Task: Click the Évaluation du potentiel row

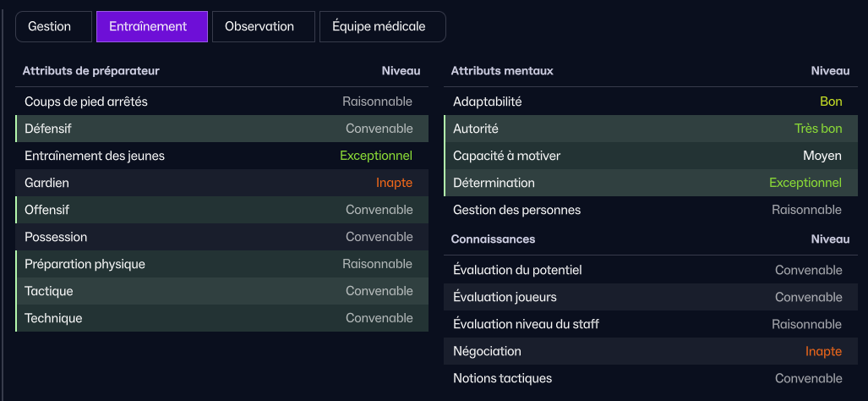Action: (x=651, y=270)
